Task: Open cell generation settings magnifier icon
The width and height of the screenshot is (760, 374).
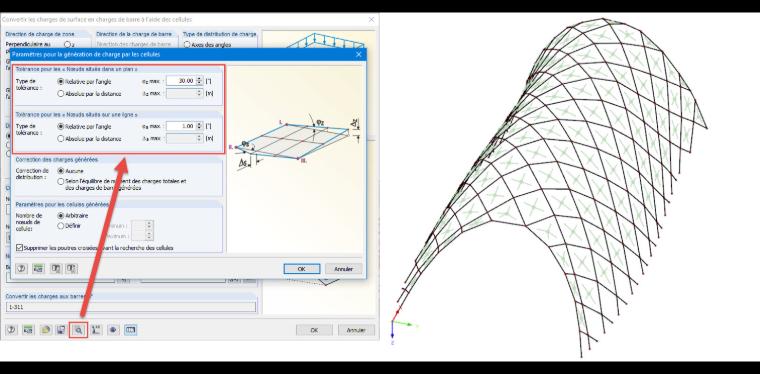Action: click(x=78, y=330)
